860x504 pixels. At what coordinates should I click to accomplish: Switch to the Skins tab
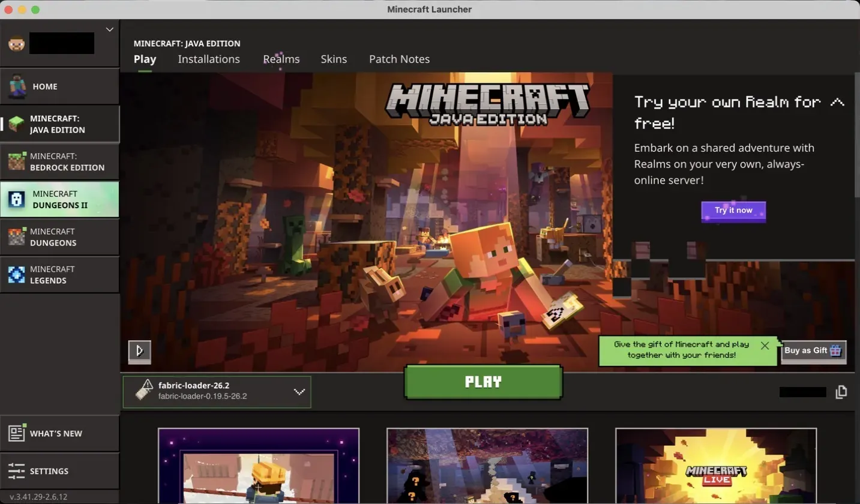click(334, 59)
